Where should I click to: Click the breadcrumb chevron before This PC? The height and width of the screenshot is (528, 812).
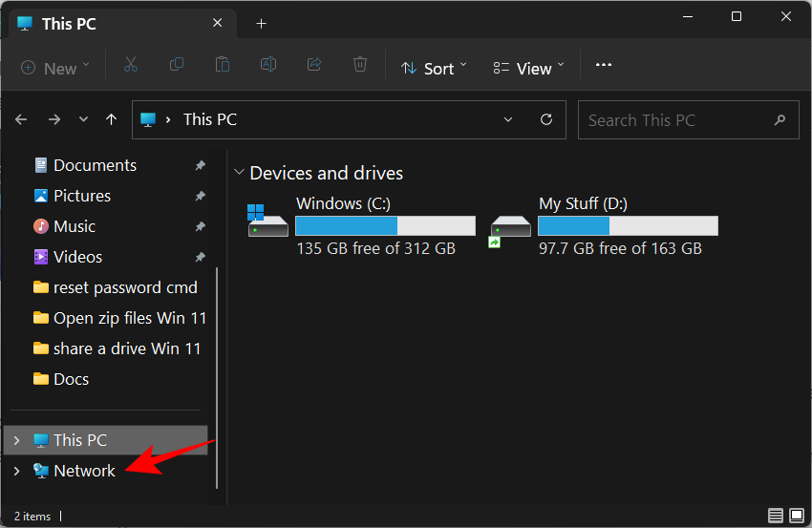[168, 120]
